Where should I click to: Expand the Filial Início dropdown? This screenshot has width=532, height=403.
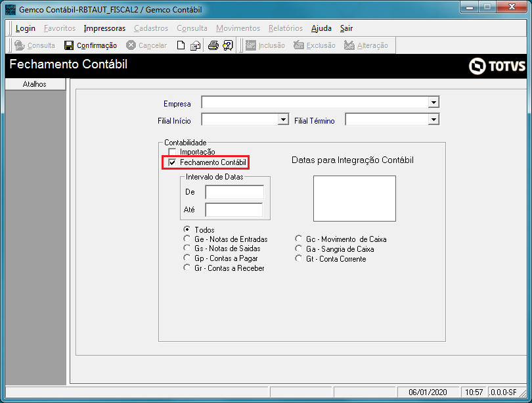283,119
